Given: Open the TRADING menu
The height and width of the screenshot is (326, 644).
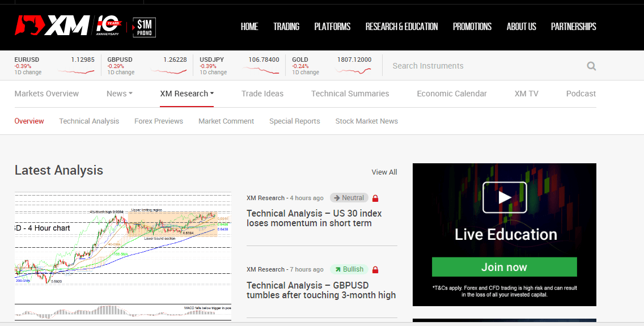Looking at the screenshot, I should 286,27.
